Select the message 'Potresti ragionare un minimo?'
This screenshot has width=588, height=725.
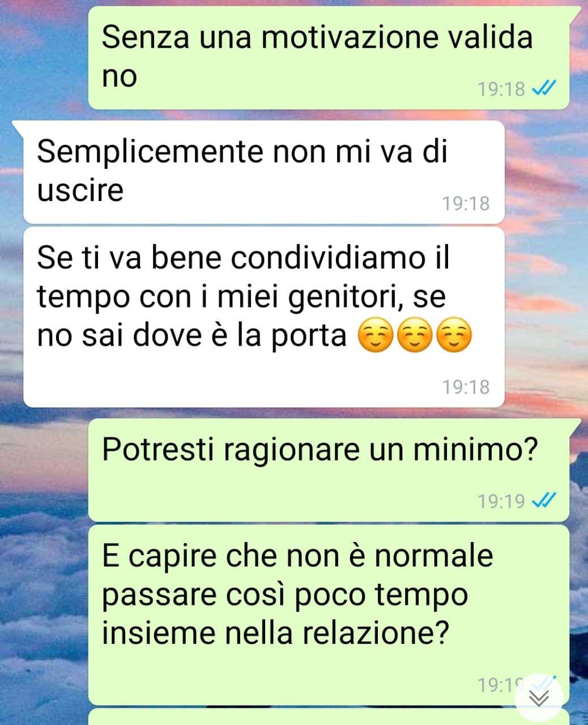pyautogui.click(x=329, y=470)
